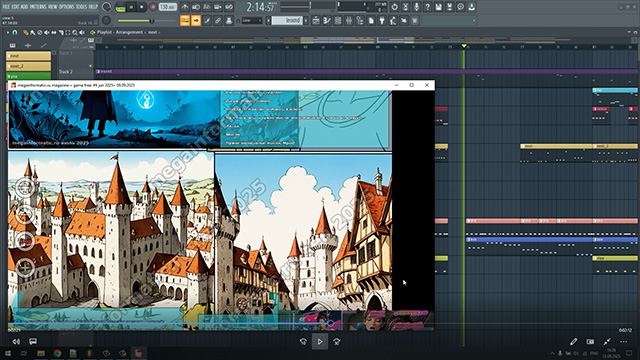Click the video player seek handle
This screenshot has width=640, height=360.
click(x=331, y=324)
